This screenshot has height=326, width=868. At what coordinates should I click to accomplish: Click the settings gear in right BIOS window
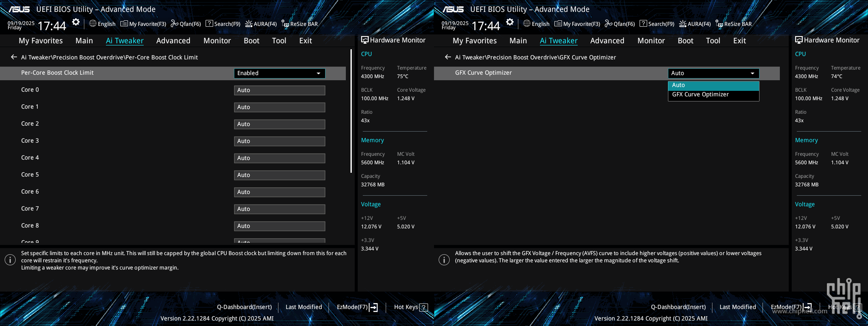510,22
